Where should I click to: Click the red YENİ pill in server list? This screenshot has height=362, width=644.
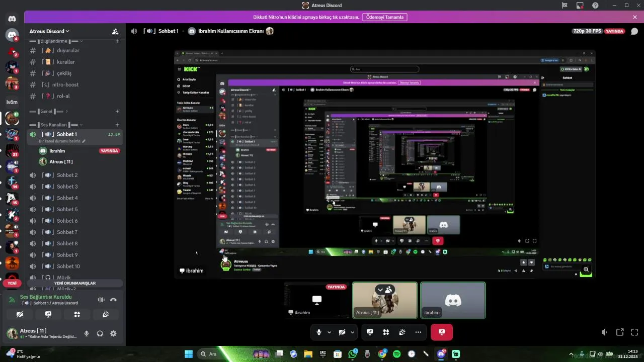(12, 283)
